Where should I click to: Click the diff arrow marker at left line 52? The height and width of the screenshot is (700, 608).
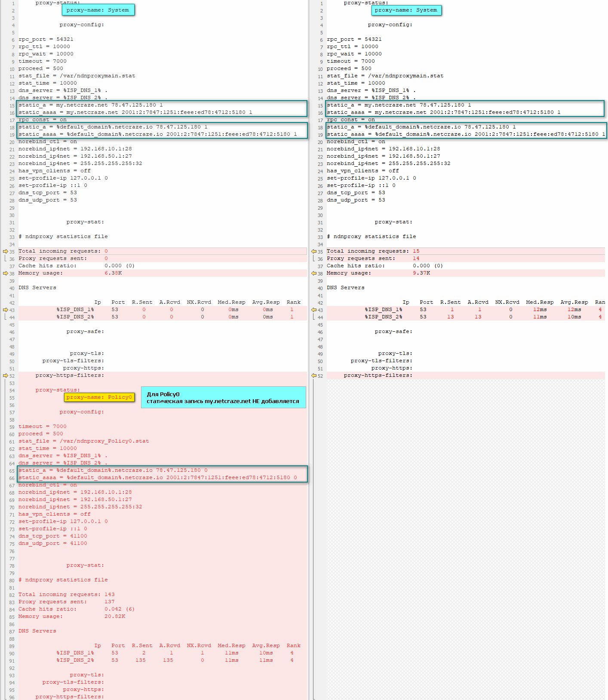point(6,376)
